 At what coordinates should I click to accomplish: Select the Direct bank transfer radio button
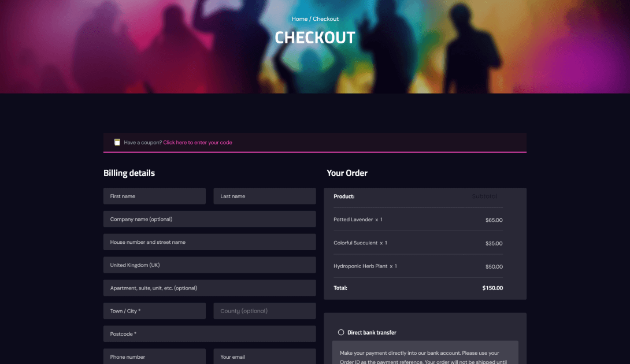point(341,332)
